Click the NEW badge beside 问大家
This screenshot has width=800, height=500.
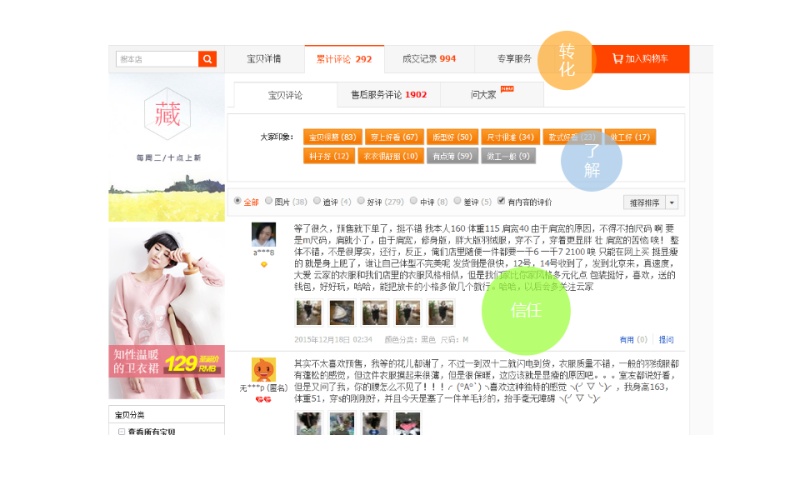pos(507,89)
